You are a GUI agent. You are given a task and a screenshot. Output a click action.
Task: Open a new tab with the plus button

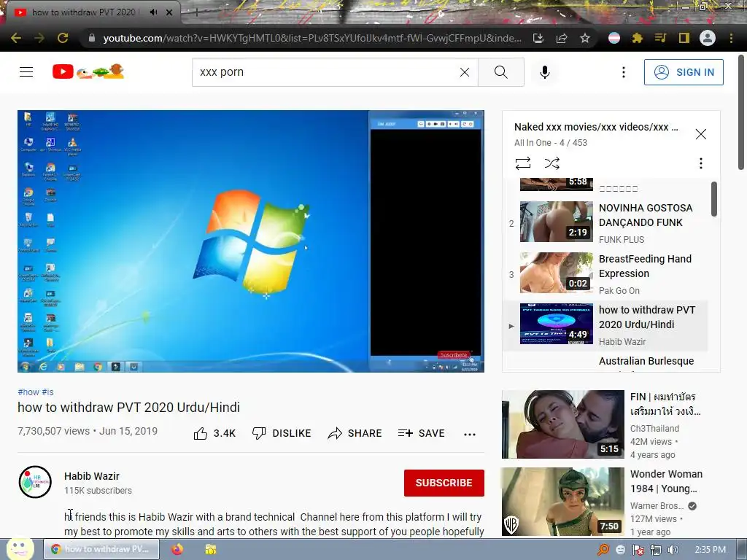click(196, 12)
